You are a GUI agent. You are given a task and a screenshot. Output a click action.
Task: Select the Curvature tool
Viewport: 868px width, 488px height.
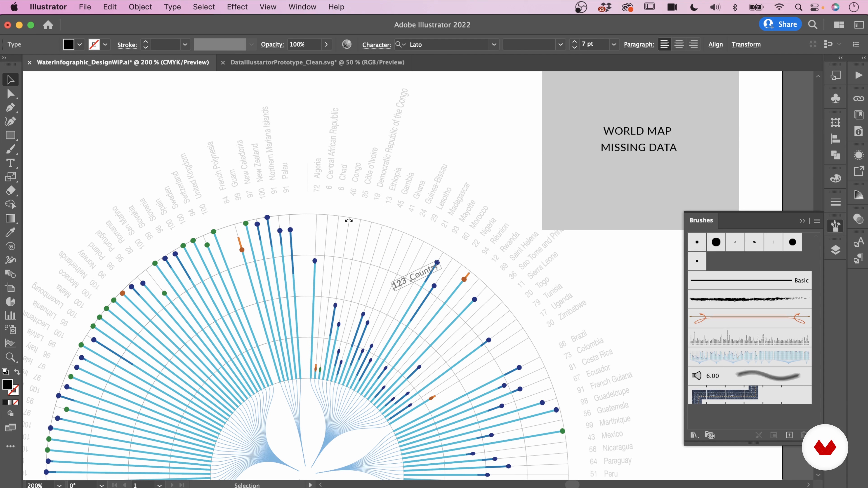click(x=10, y=122)
